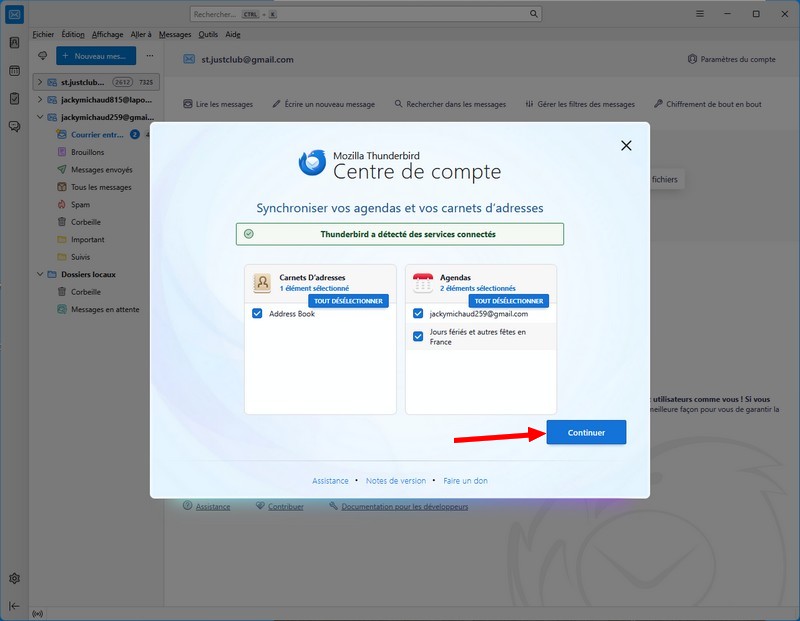Collapse the spaces toolbar arrow icon

[x=15, y=606]
